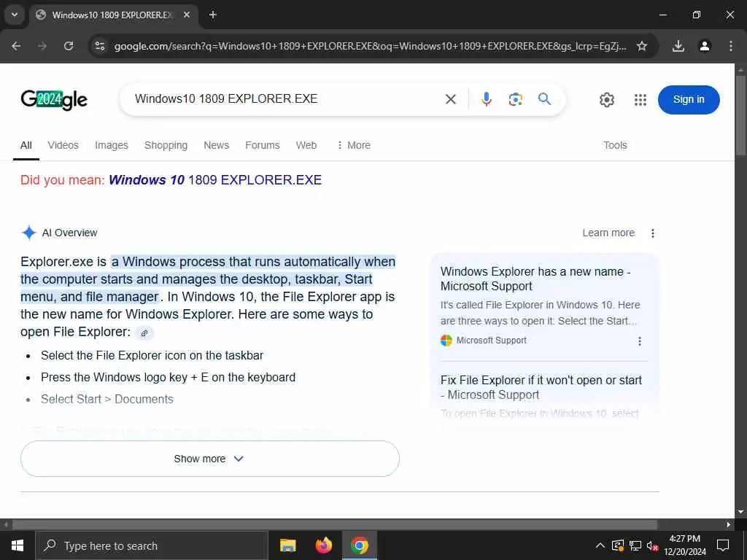Open the Chrome profile menu
This screenshot has height=560, width=747.
[705, 46]
